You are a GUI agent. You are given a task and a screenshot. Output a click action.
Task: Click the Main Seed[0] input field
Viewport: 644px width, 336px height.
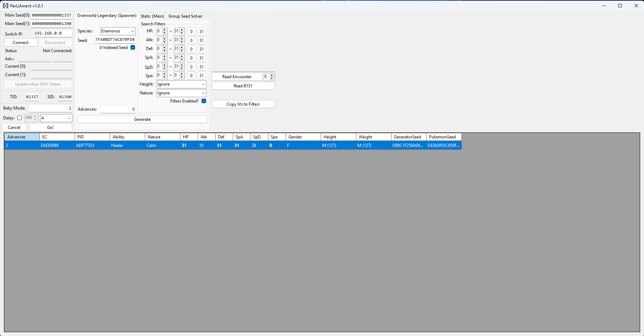[52, 15]
